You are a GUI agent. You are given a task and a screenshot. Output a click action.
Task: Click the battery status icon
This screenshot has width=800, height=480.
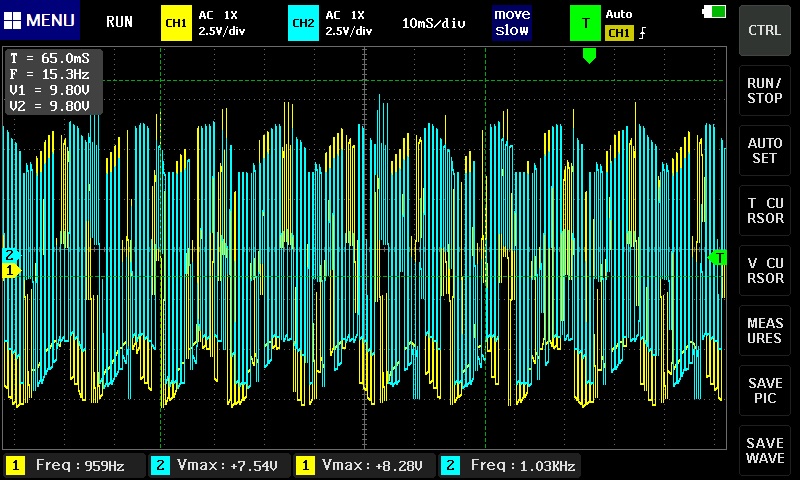click(x=716, y=11)
